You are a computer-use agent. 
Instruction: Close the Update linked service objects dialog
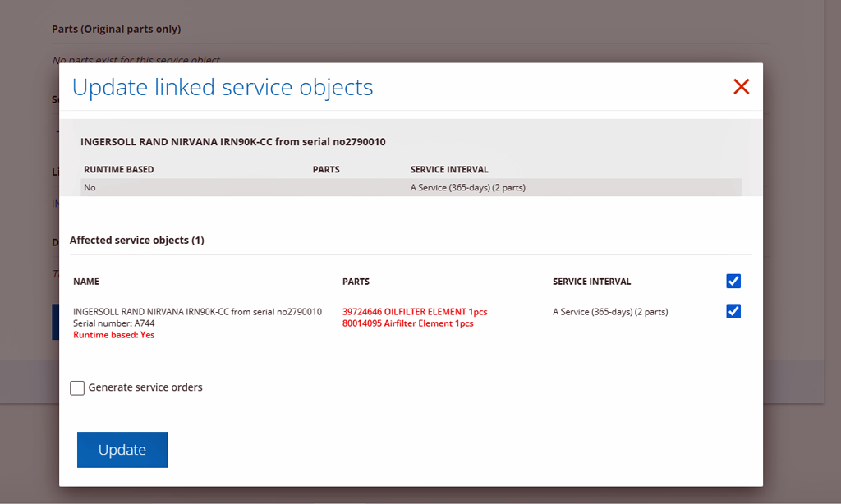coord(742,86)
